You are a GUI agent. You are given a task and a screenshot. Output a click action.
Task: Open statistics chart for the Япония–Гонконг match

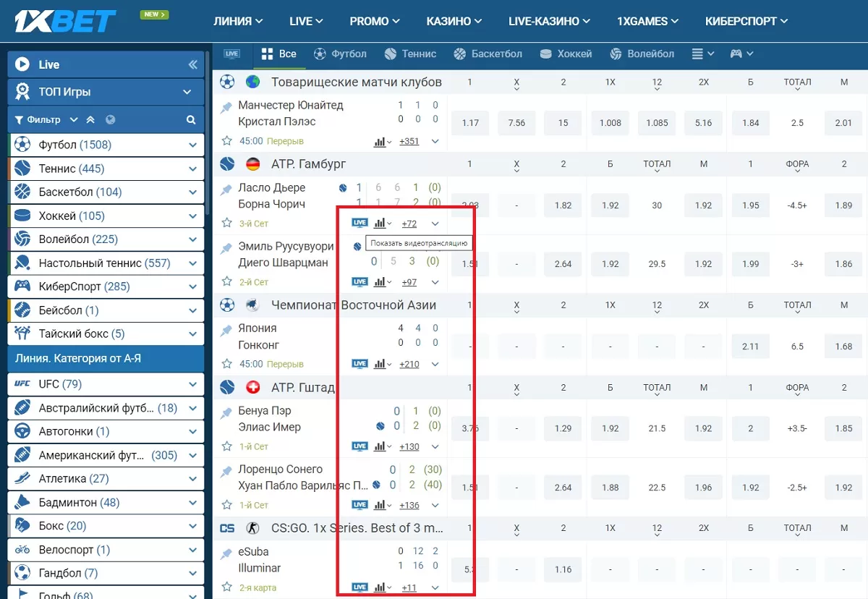tap(380, 364)
